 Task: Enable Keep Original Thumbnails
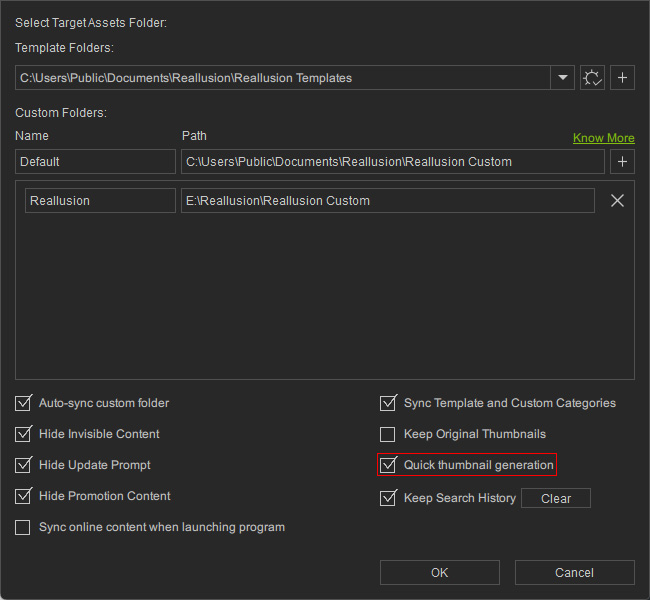387,435
